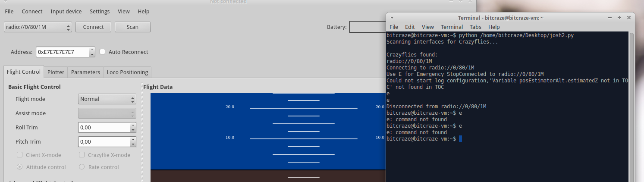Select the Attitude control radio button

[20, 167]
